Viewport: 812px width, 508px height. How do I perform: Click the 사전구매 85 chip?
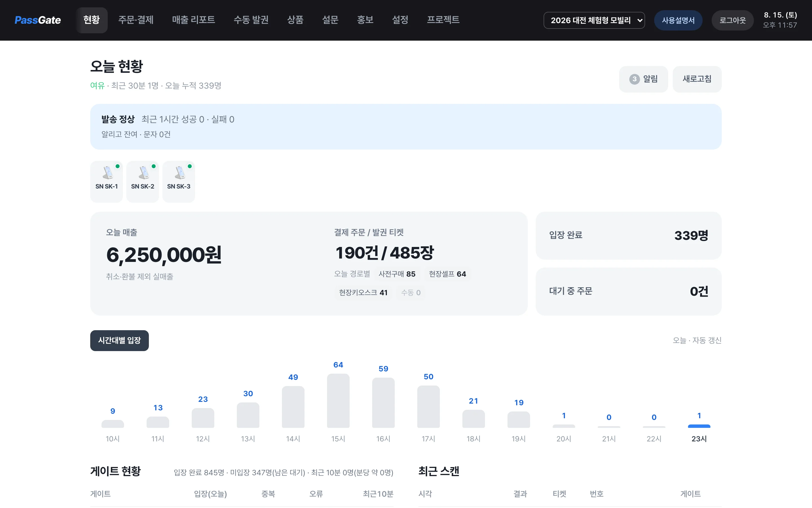(397, 274)
